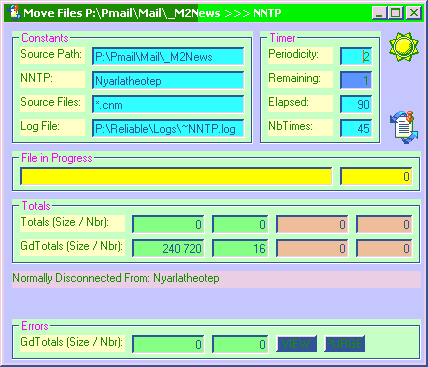Click first salmon GdTotals row field
Viewport: 428px width, 367px height.
(x=312, y=248)
